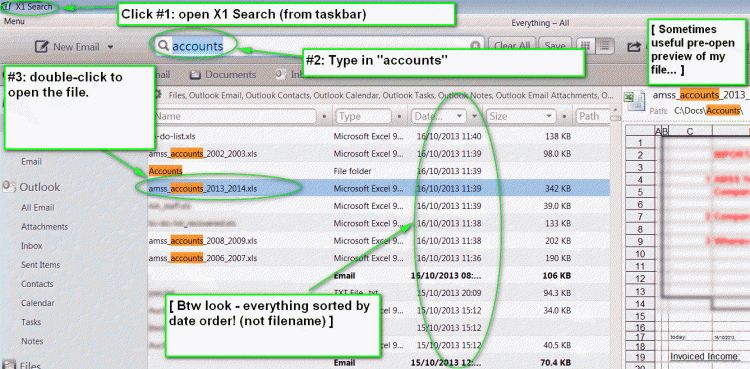Click the results list scrollbar thumb
Screen dimensions: 750x369
click(616, 117)
